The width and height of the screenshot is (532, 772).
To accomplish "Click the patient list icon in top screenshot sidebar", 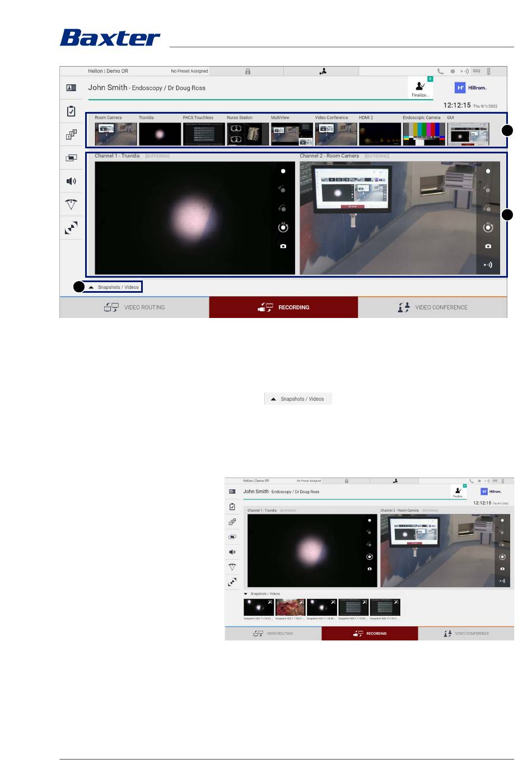I will tap(71, 88).
